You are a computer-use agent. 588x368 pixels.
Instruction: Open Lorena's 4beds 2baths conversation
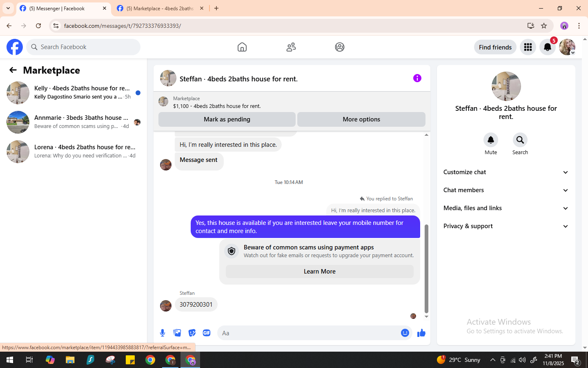73,151
